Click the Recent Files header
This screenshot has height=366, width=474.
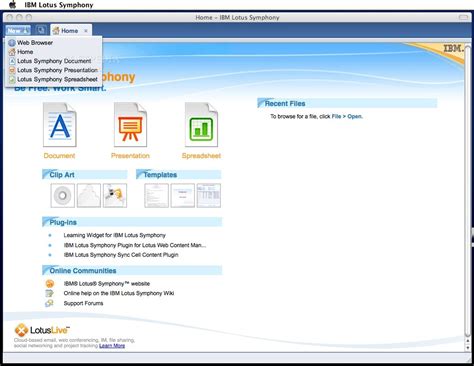click(347, 103)
